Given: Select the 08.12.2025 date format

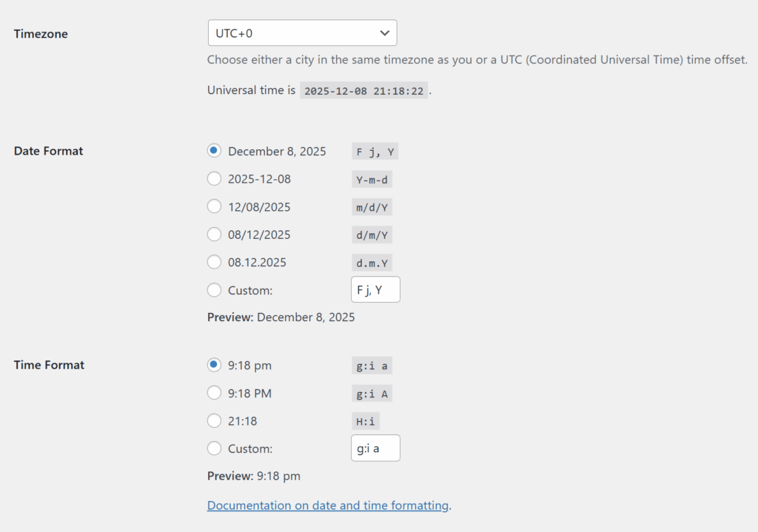Looking at the screenshot, I should 214,262.
